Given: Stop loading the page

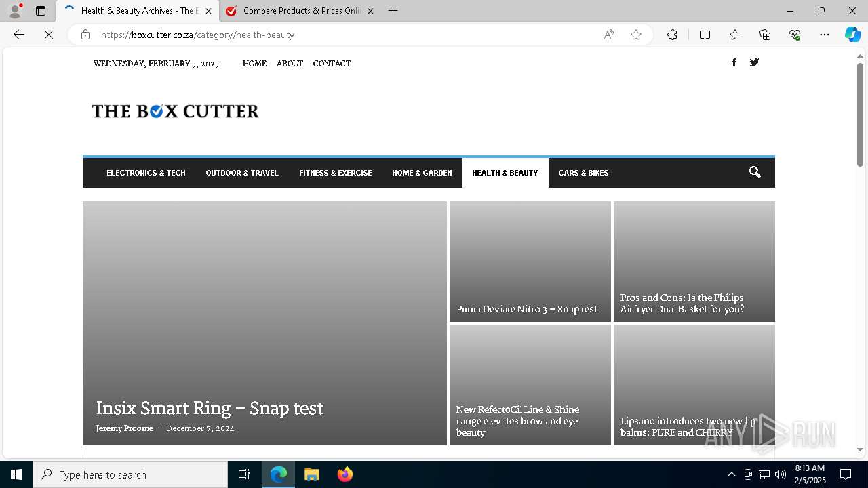Looking at the screenshot, I should tap(49, 35).
